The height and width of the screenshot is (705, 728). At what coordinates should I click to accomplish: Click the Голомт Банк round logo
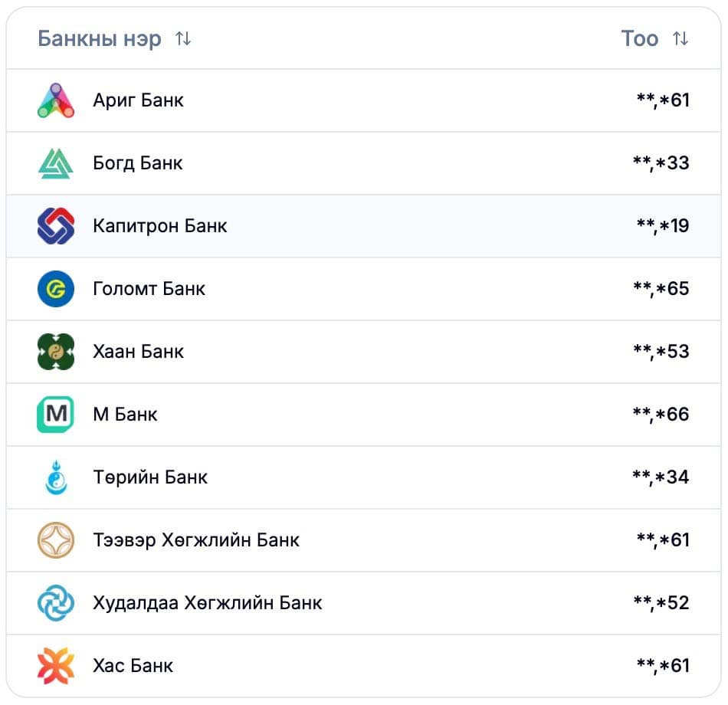[x=56, y=289]
